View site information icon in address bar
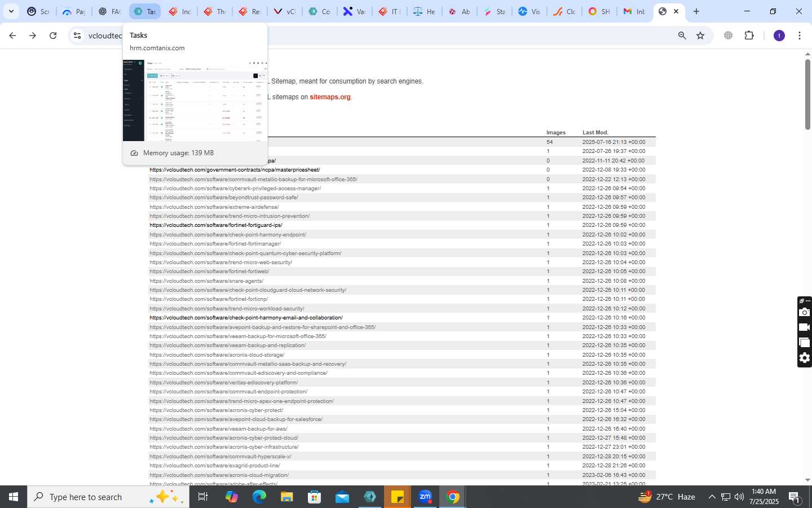 [77, 36]
